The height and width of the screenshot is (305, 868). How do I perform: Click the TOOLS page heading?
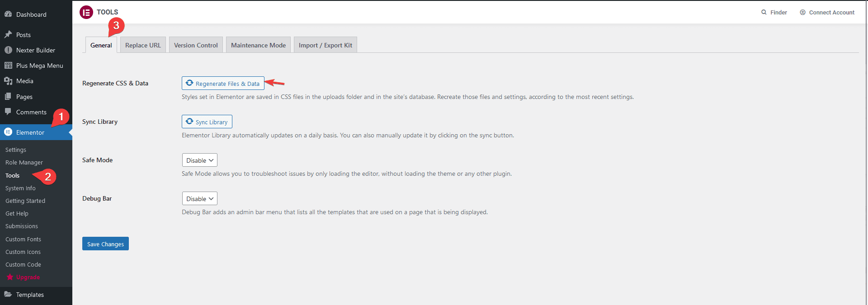pyautogui.click(x=107, y=12)
